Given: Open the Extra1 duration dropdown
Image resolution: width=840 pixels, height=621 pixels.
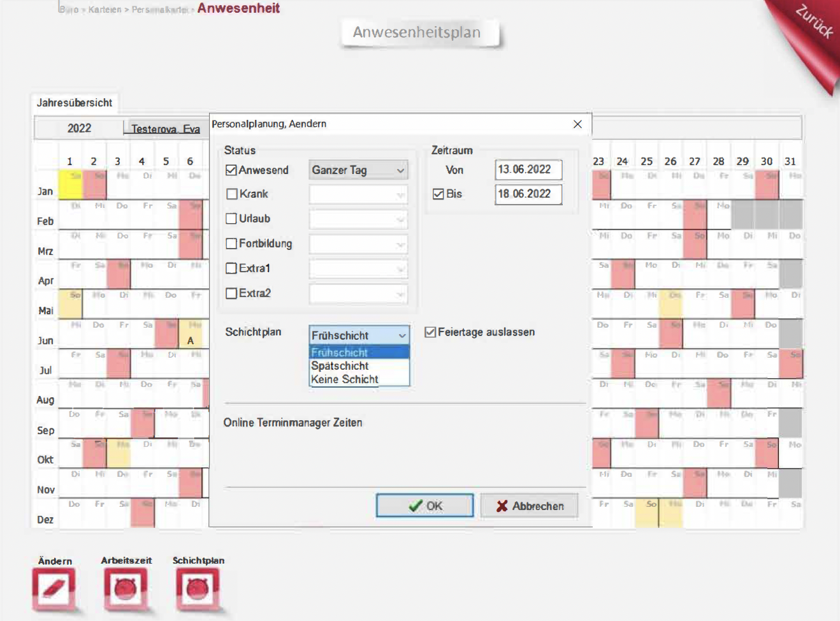Looking at the screenshot, I should (358, 269).
